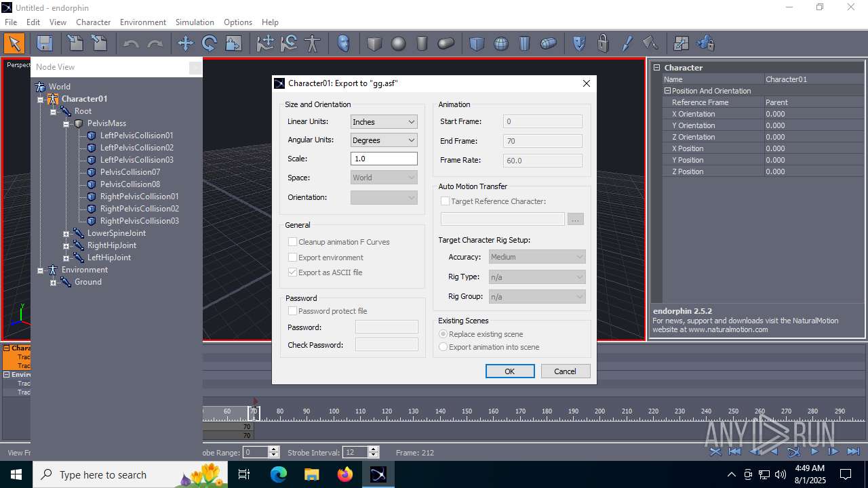This screenshot has width=868, height=488.
Task: Activate the Select arrow tool
Action: [14, 44]
